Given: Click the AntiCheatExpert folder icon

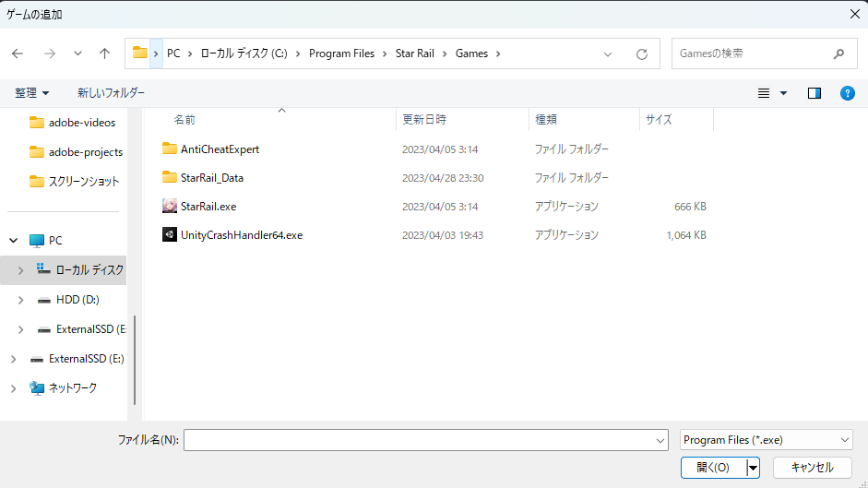Looking at the screenshot, I should (170, 149).
